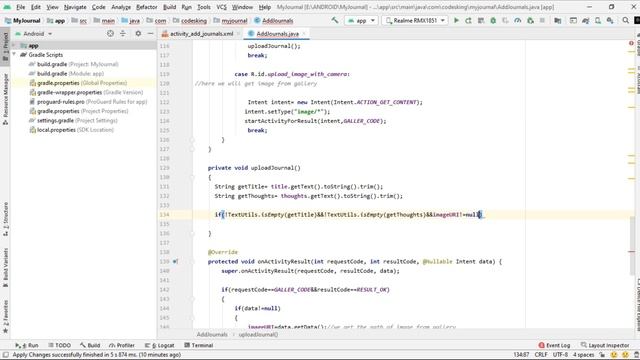Start debugging with the Debug bug icon

click(x=493, y=20)
